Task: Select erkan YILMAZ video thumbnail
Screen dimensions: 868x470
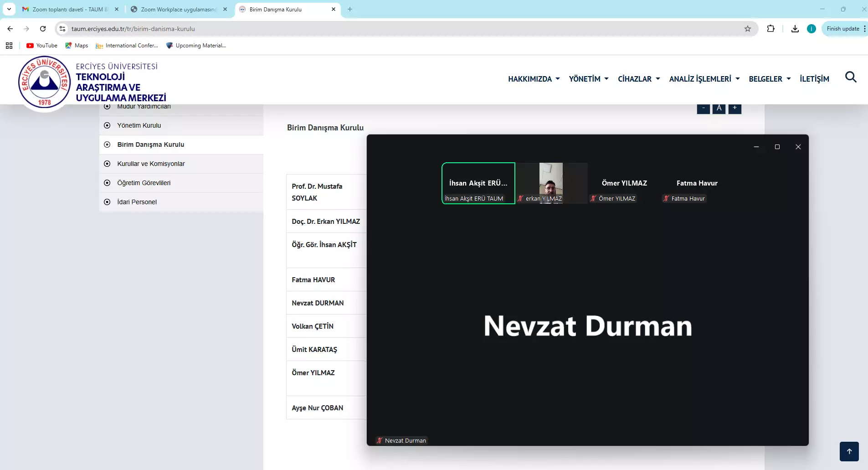Action: pyautogui.click(x=551, y=183)
